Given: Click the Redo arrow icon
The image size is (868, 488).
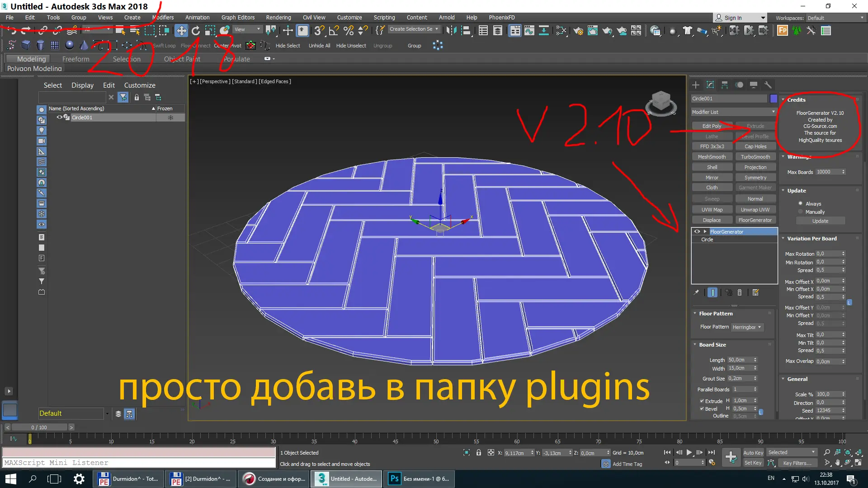Looking at the screenshot, I should click(26, 31).
